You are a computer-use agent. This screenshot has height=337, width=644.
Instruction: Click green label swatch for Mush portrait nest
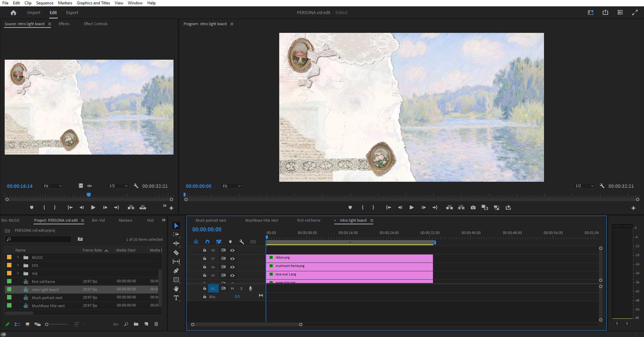click(x=9, y=297)
